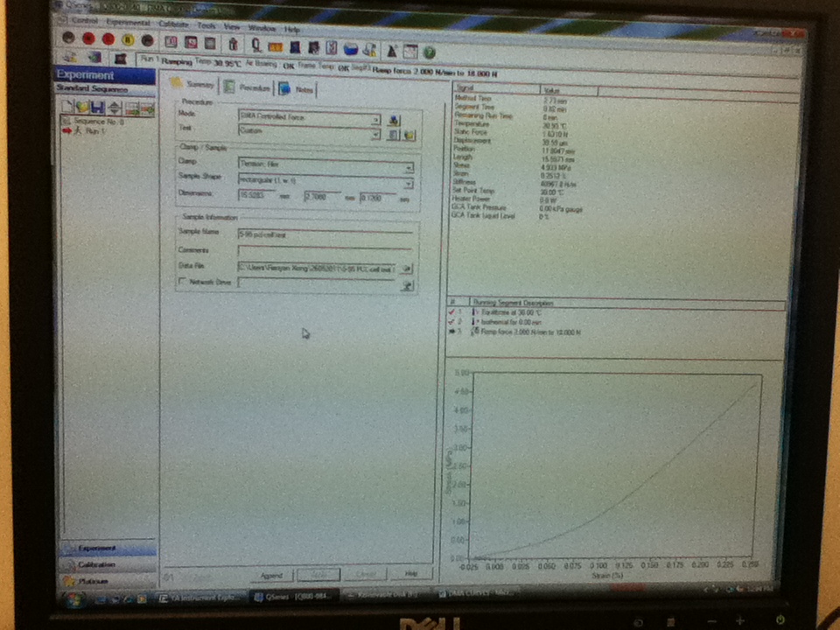840x630 pixels.
Task: Click the Q-shaped toolbar icon
Action: point(256,45)
